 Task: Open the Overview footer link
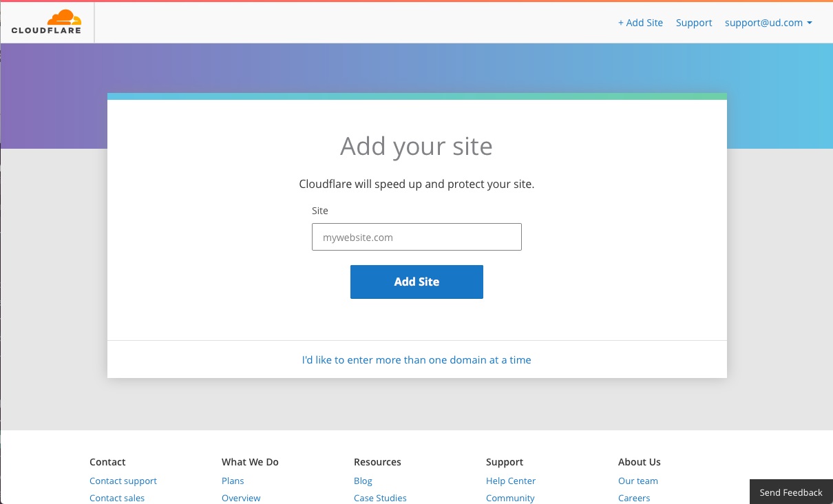(x=241, y=498)
